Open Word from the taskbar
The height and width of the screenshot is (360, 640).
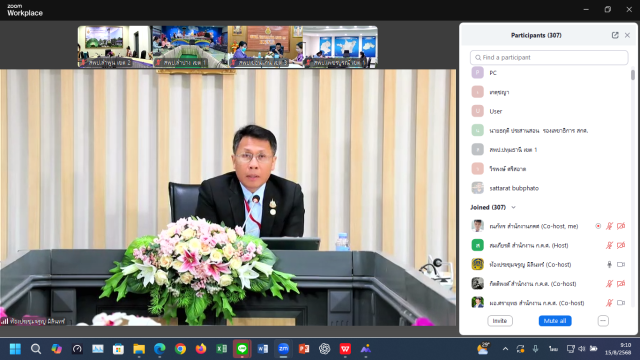tap(263, 349)
